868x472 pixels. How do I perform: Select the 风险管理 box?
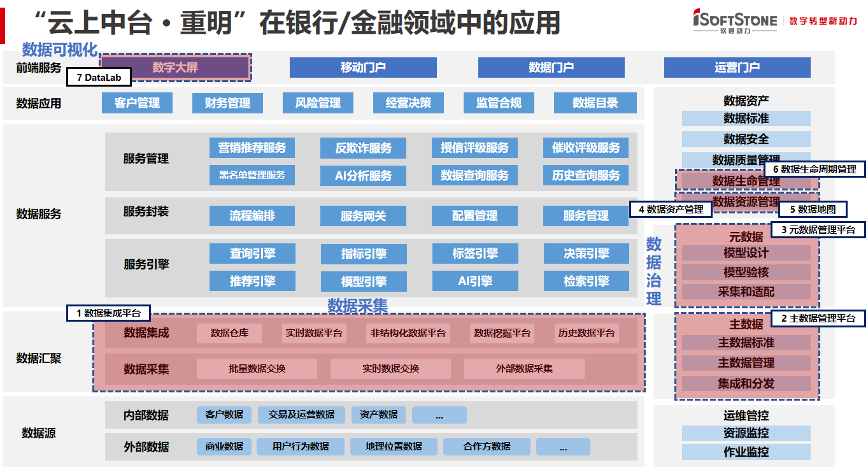(318, 103)
